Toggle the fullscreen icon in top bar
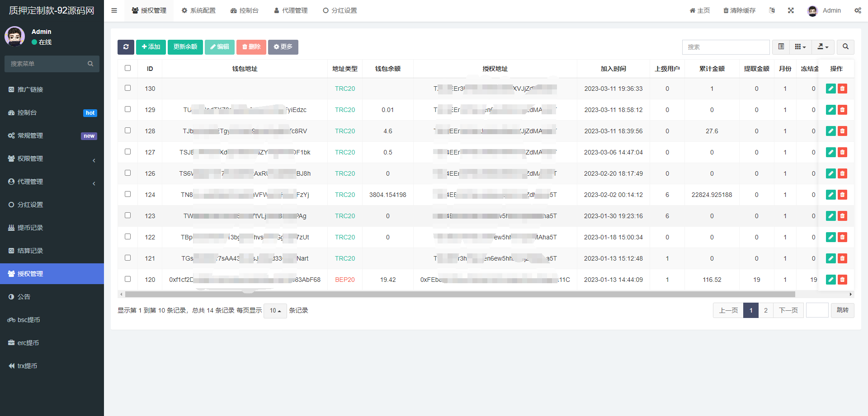The width and height of the screenshot is (868, 416). tap(791, 10)
